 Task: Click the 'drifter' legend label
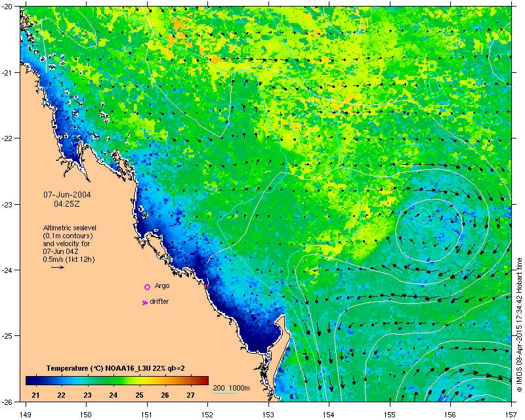tap(159, 301)
